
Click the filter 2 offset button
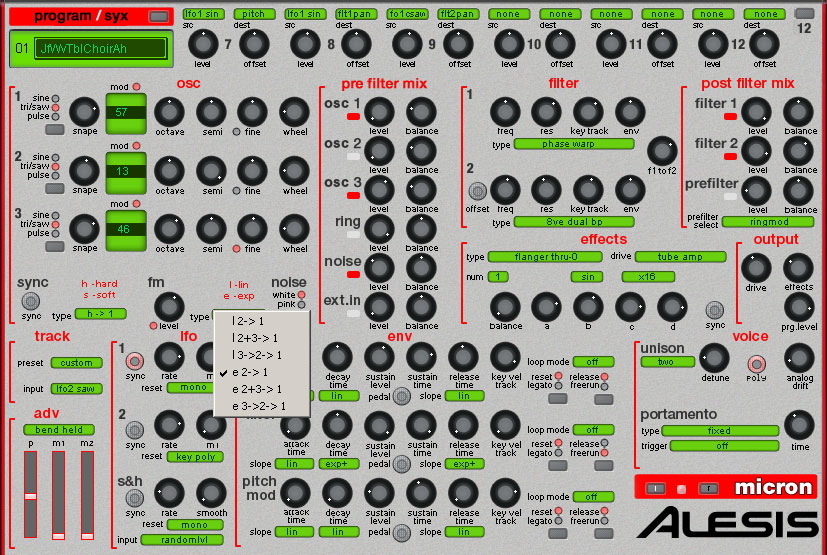(x=477, y=191)
